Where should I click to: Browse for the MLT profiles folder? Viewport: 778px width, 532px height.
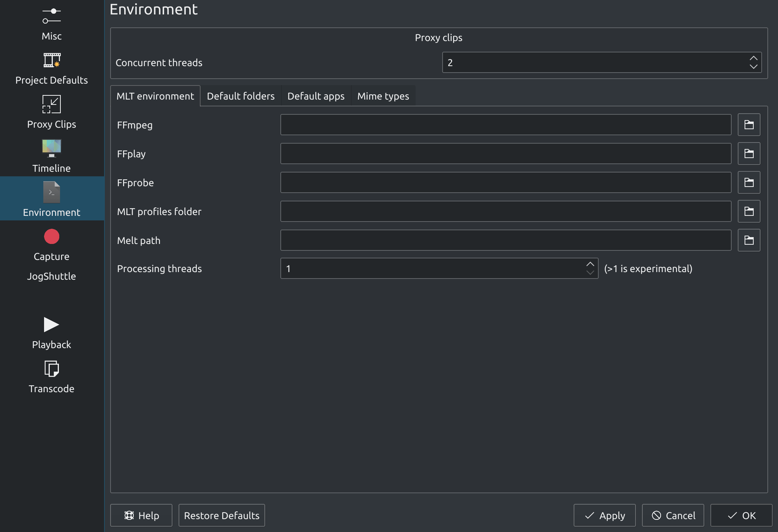749,211
